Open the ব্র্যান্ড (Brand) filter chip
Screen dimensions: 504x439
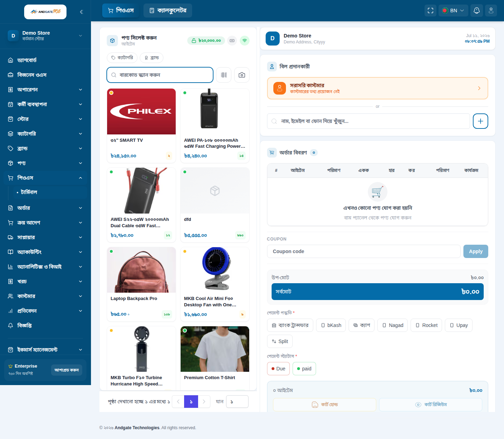152,58
